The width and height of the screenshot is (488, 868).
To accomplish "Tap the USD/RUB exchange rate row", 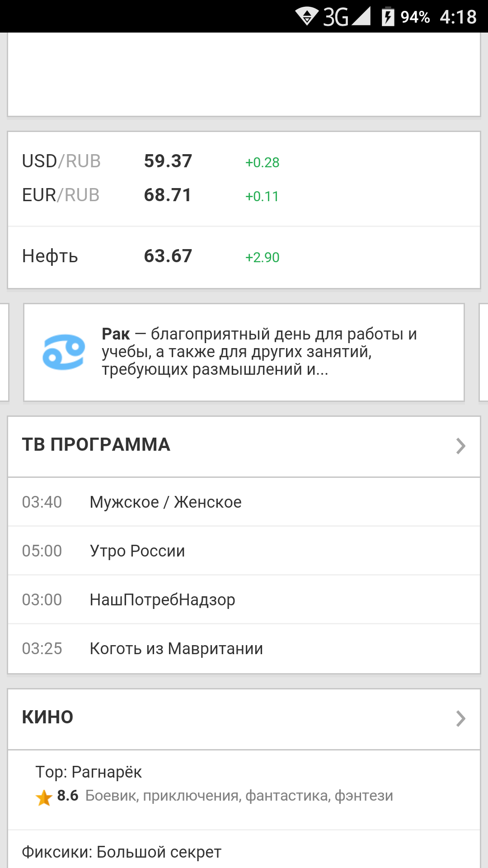I will (150, 161).
